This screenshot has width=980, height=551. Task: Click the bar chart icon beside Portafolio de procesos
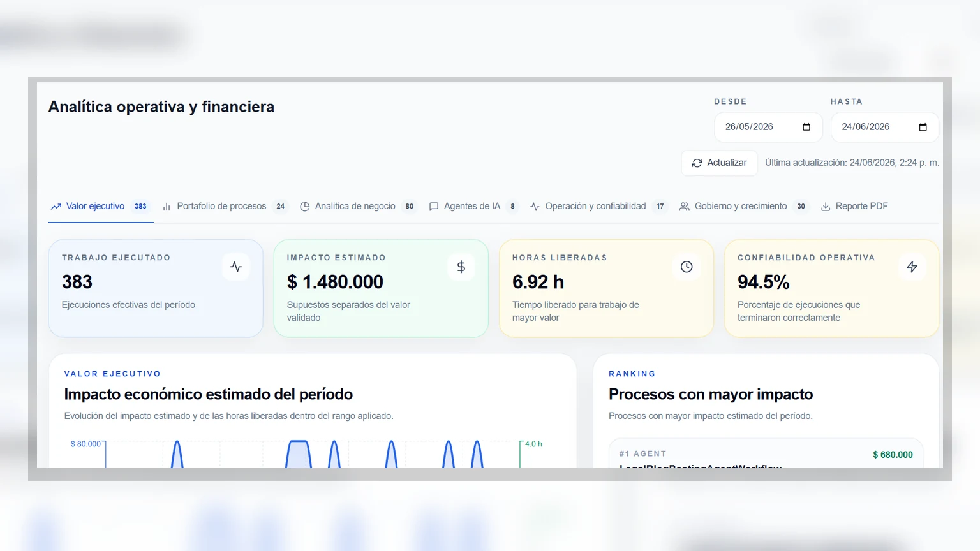167,207
